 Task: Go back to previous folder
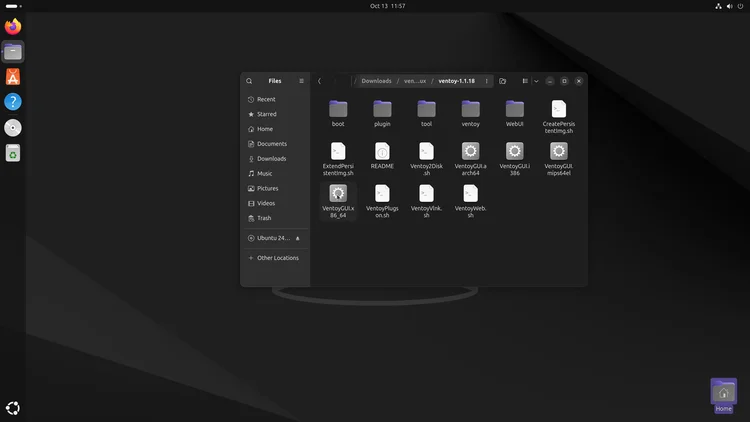[x=320, y=81]
